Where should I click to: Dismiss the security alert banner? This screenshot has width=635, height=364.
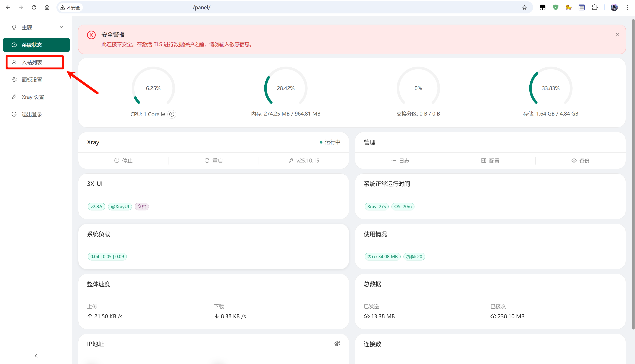[x=617, y=35]
